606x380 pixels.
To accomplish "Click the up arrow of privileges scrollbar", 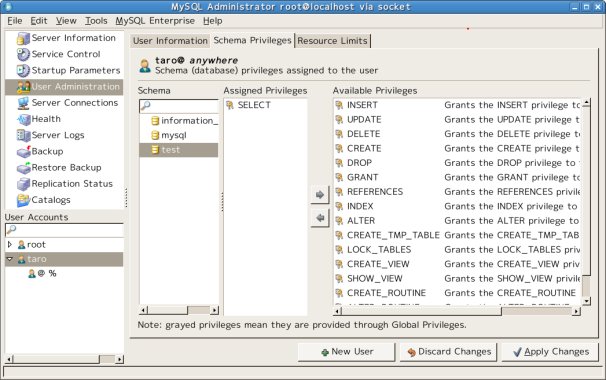I will (586, 103).
